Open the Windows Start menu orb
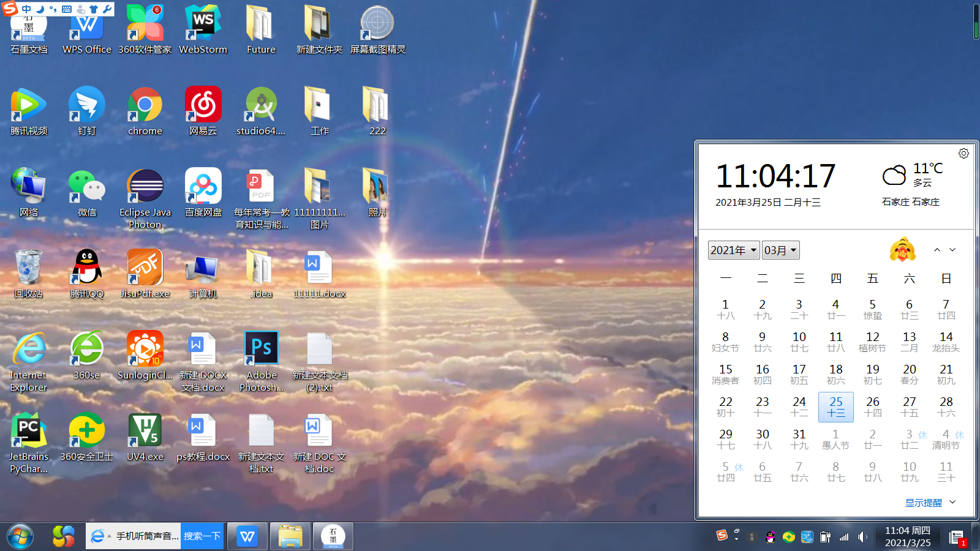980x551 pixels. 20,537
